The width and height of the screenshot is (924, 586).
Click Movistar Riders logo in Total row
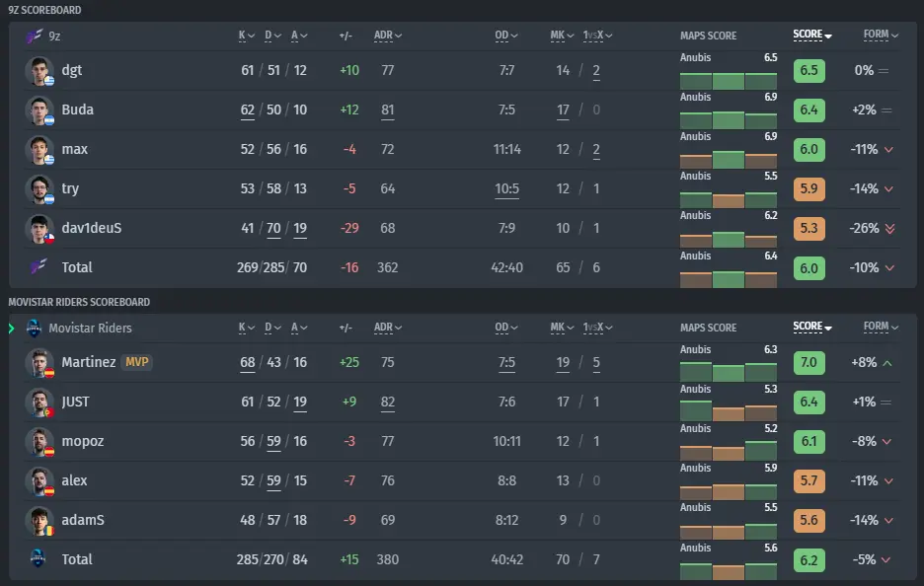pyautogui.click(x=38, y=558)
